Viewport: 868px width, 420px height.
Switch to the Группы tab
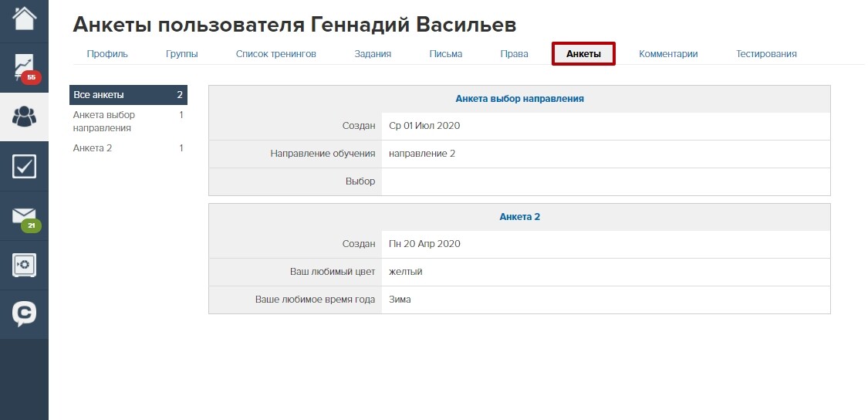(182, 54)
